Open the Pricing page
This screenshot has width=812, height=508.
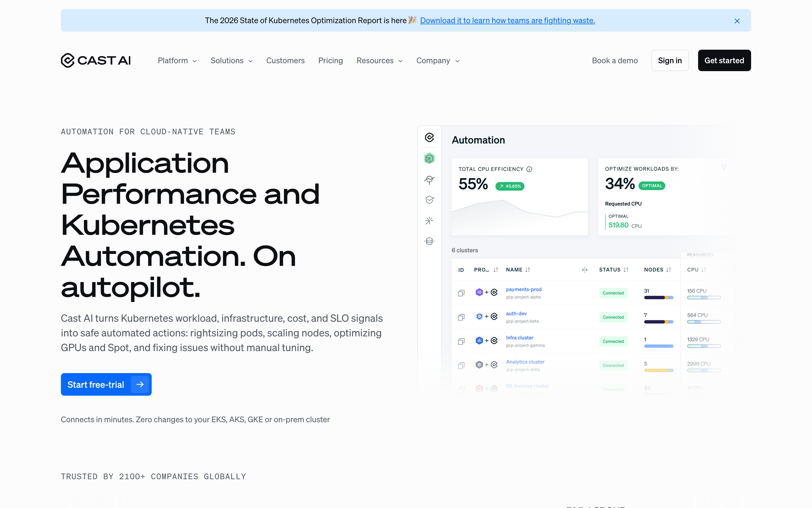coord(330,60)
